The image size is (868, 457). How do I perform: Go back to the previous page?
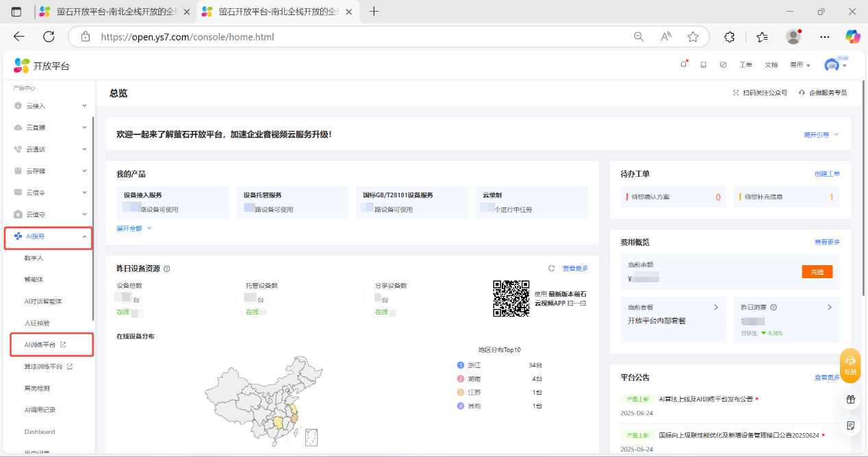(19, 37)
